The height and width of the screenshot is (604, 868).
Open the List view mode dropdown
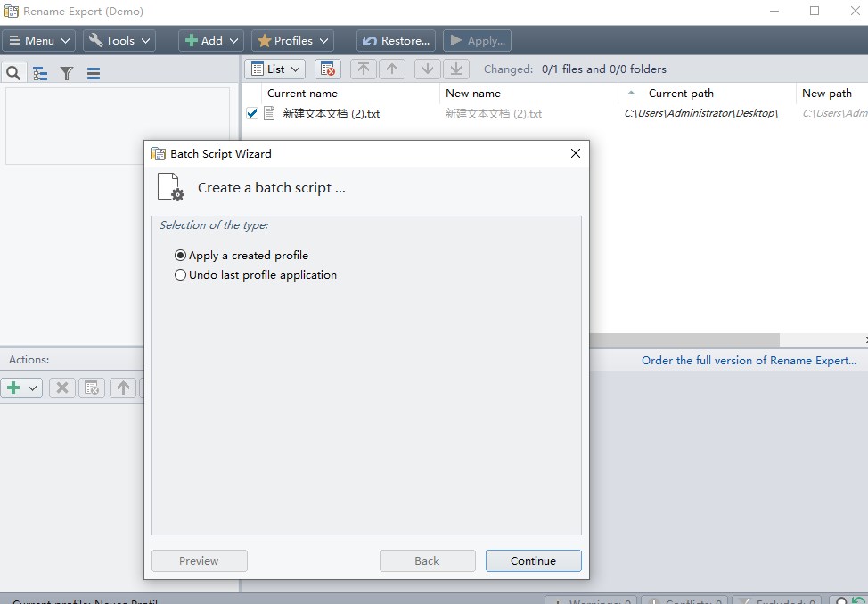pos(274,69)
